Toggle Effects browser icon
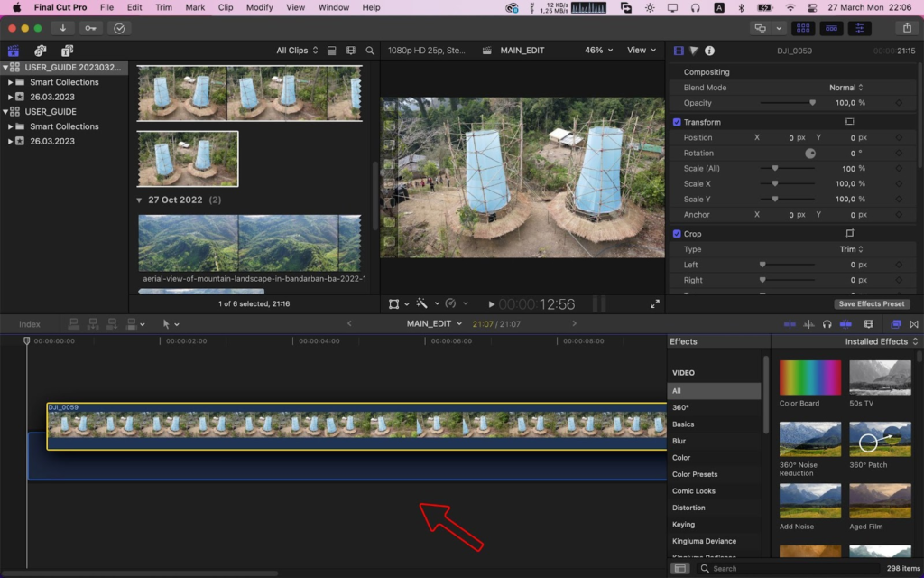This screenshot has width=924, height=578. (896, 324)
